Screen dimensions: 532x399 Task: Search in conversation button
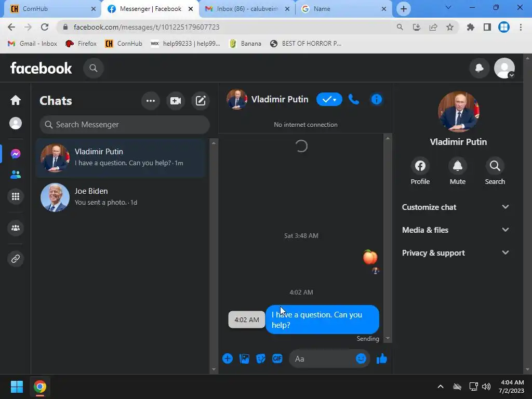click(x=495, y=172)
